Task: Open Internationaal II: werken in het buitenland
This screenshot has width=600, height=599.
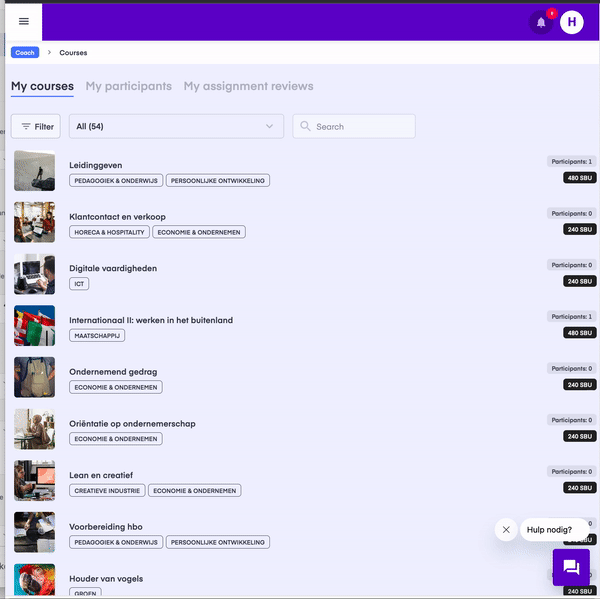Action: point(151,320)
